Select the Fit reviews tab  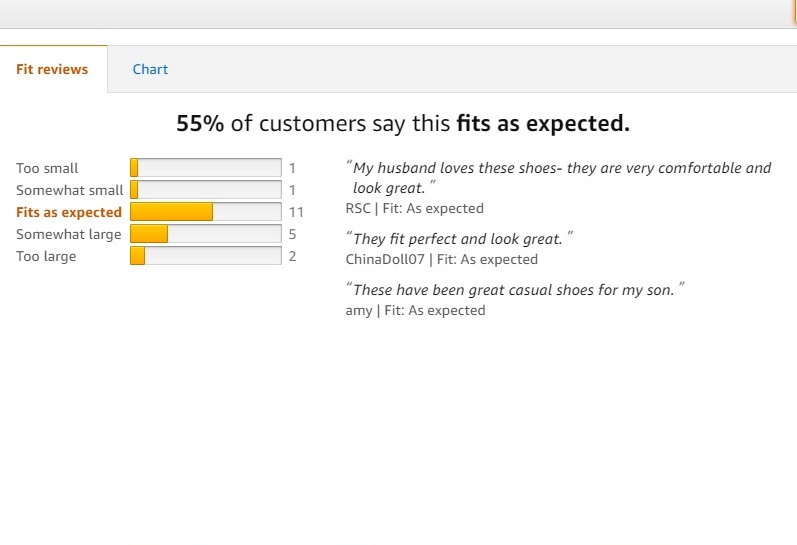(52, 69)
